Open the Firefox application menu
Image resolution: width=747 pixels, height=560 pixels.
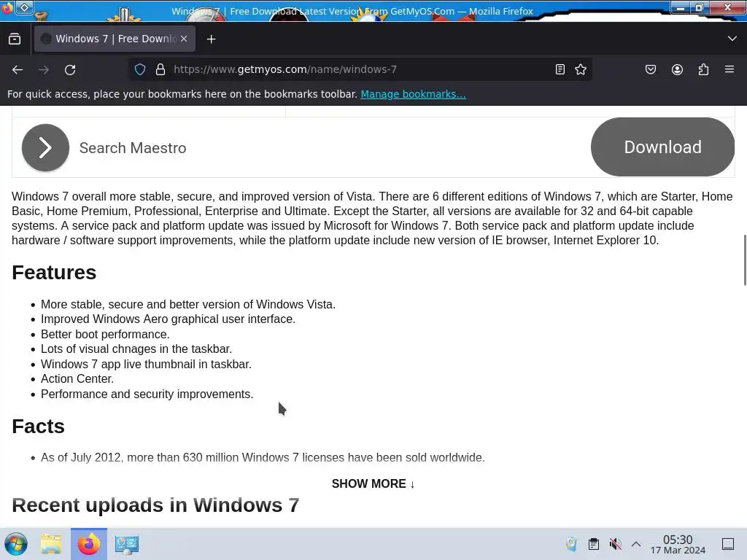[729, 69]
